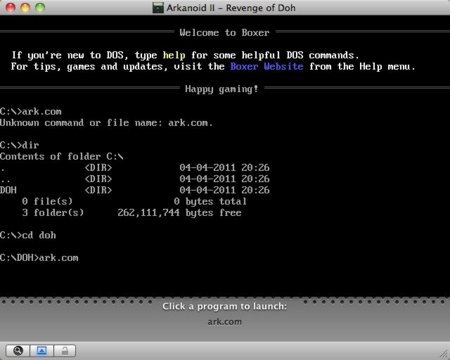The image size is (450, 360).
Task: Click the 'Click a program to launch:' label
Action: click(224, 306)
